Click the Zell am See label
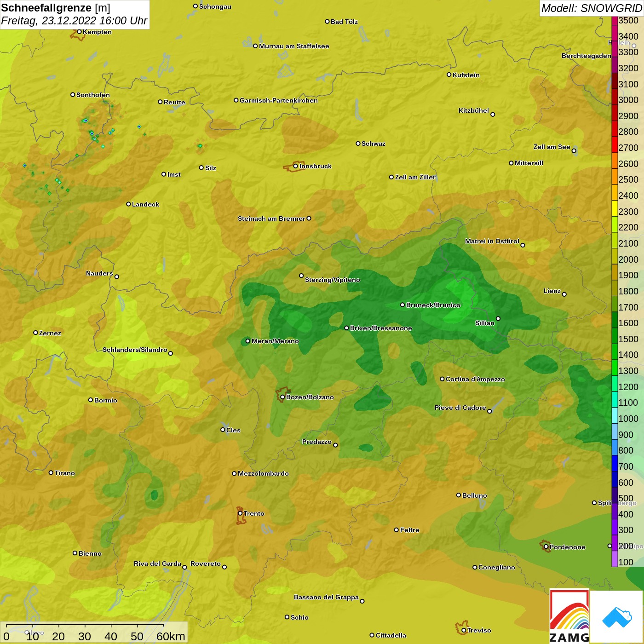Screen dimensions: 644x644 point(552,147)
